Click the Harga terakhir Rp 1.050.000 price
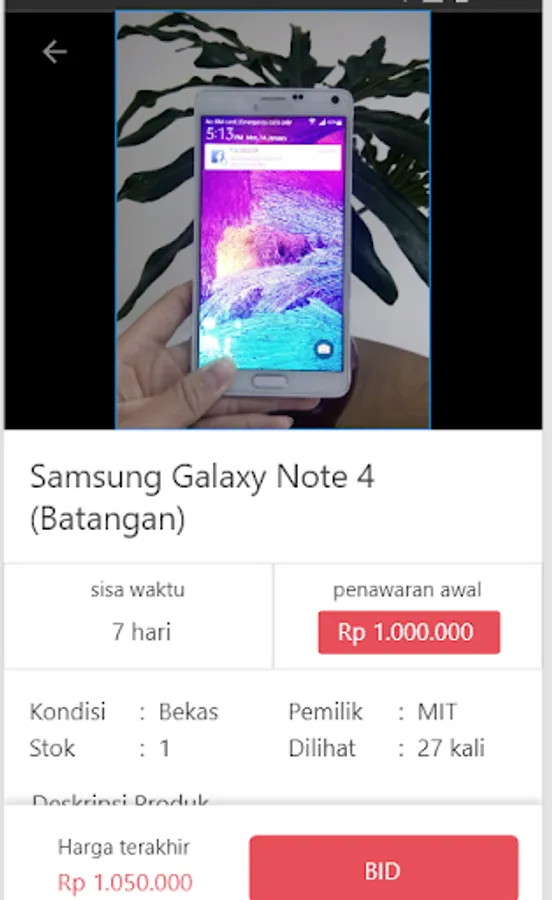552x900 pixels. 125,882
